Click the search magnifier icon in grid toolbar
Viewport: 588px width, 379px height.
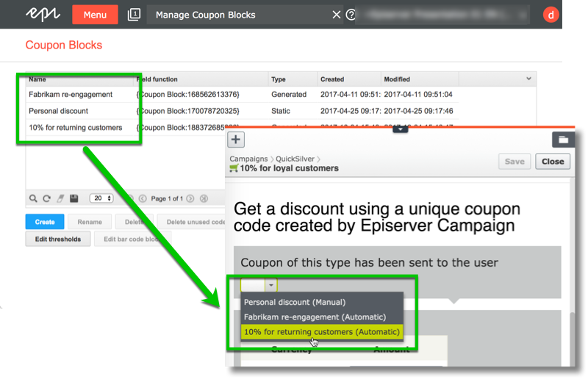(x=34, y=198)
